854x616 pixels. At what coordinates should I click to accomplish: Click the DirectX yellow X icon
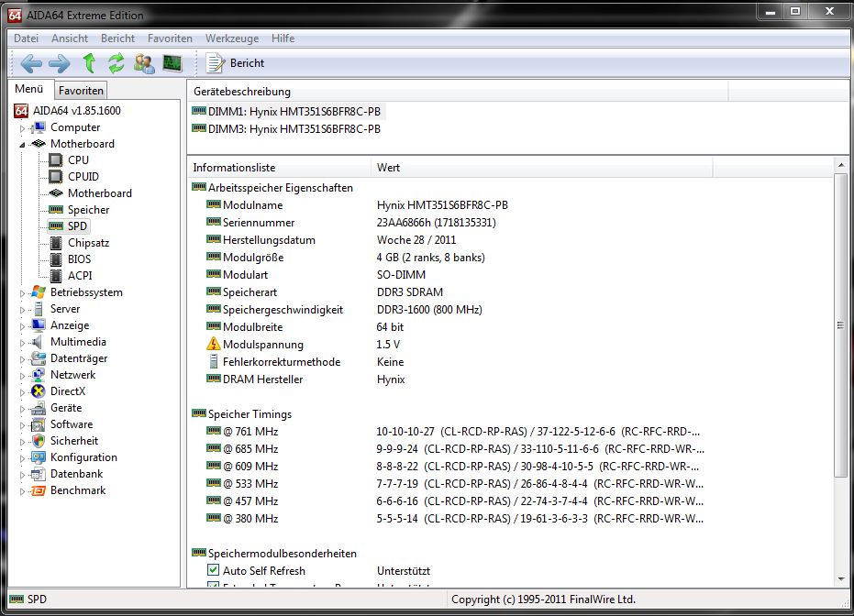click(x=39, y=391)
